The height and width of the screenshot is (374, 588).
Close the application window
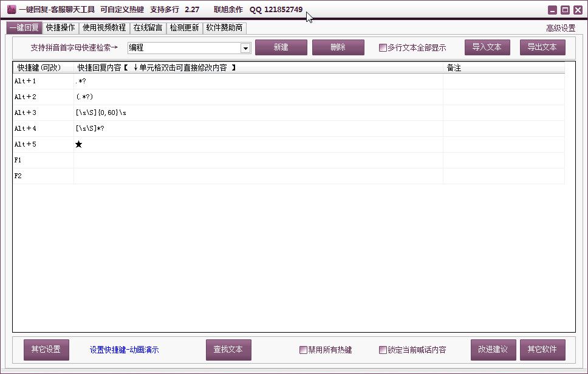point(578,10)
